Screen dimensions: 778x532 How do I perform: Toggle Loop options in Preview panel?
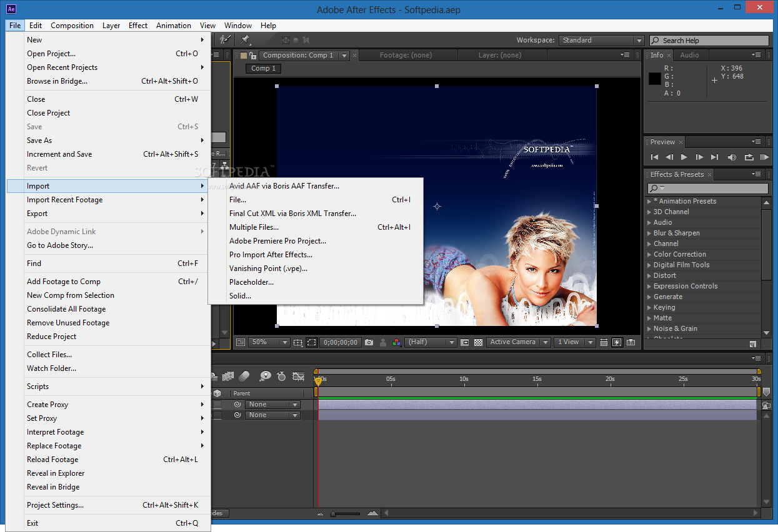click(749, 157)
